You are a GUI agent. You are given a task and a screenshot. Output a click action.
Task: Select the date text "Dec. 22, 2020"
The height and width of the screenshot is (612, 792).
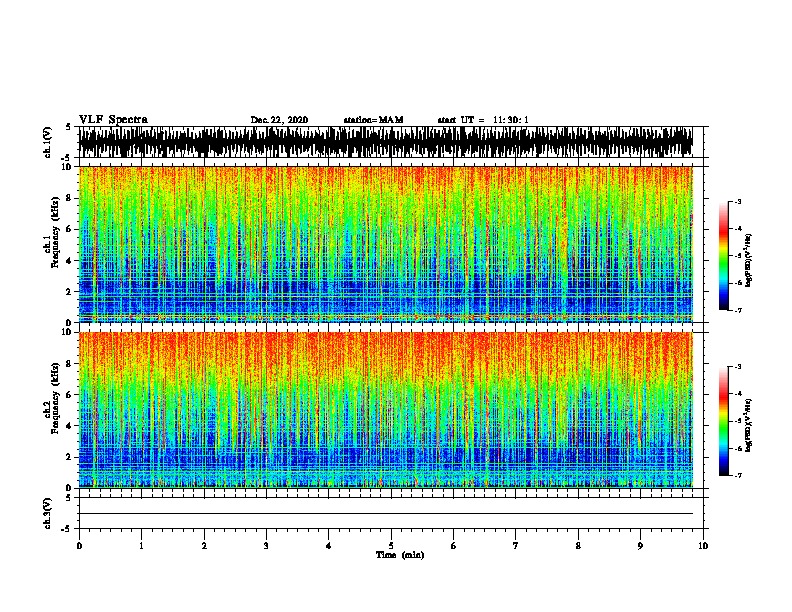coord(279,120)
